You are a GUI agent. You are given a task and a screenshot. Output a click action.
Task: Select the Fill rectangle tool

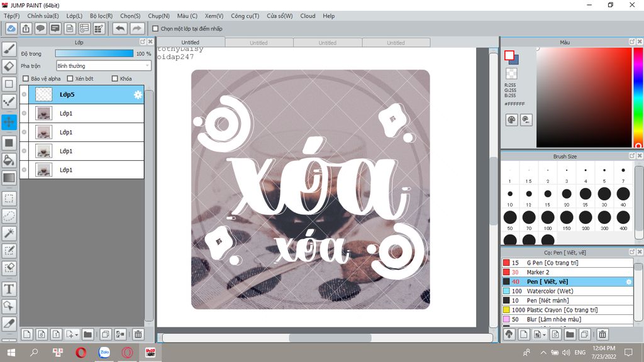click(9, 143)
